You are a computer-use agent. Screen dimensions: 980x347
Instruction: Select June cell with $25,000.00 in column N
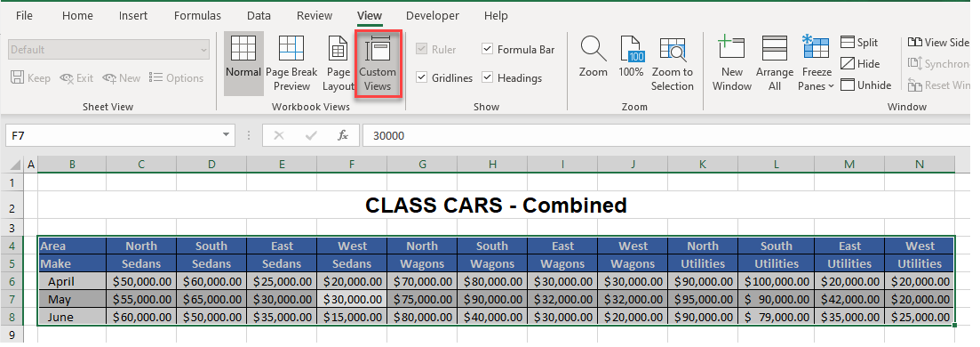(x=920, y=317)
